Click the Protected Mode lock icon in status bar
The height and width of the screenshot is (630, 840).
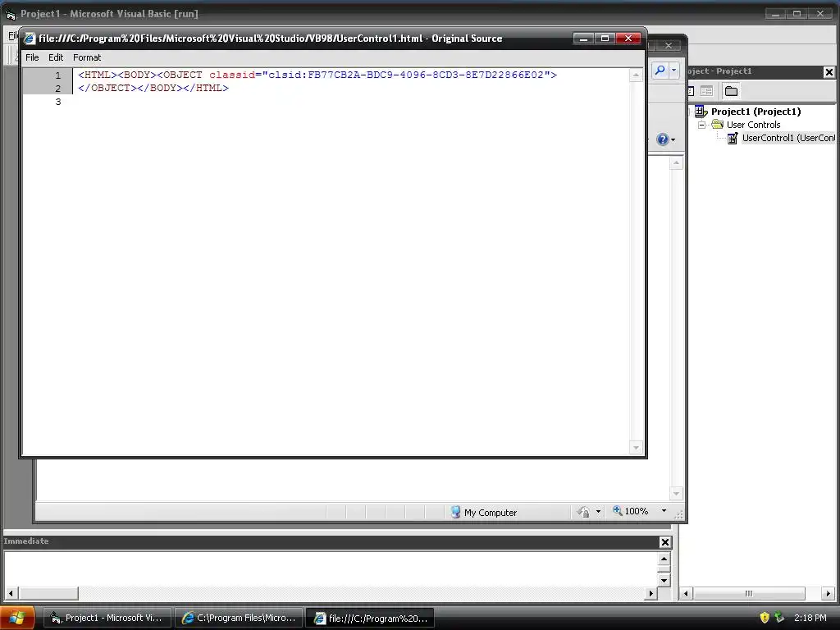(583, 512)
